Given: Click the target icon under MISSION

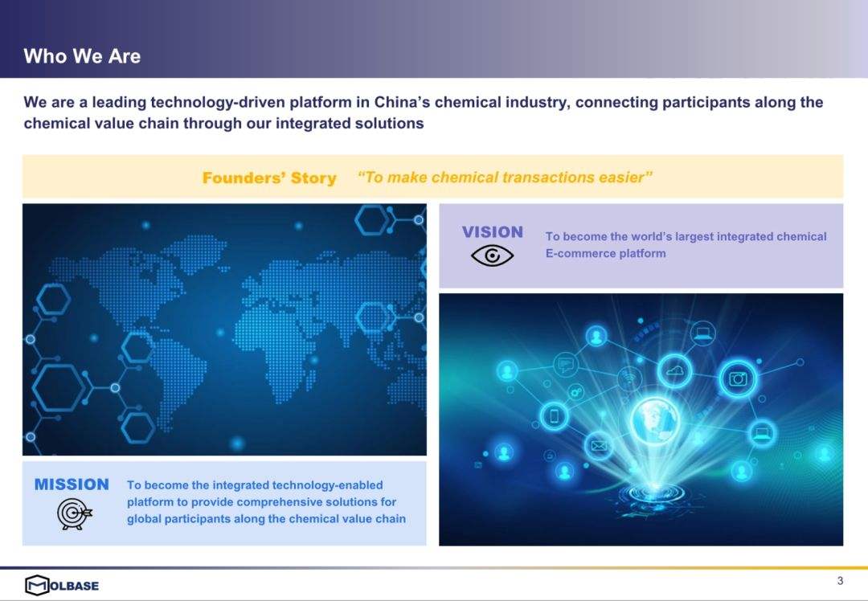Looking at the screenshot, I should pos(74,513).
